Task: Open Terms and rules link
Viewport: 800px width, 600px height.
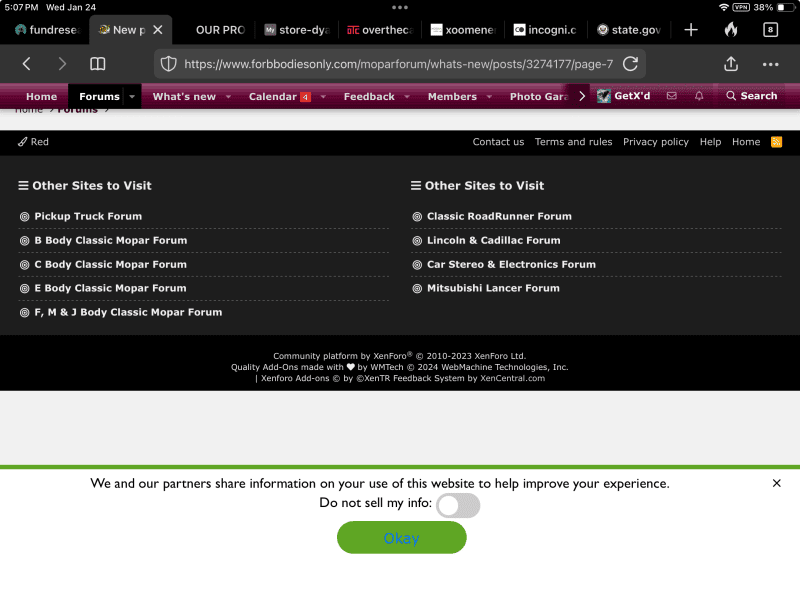Action: 573,142
